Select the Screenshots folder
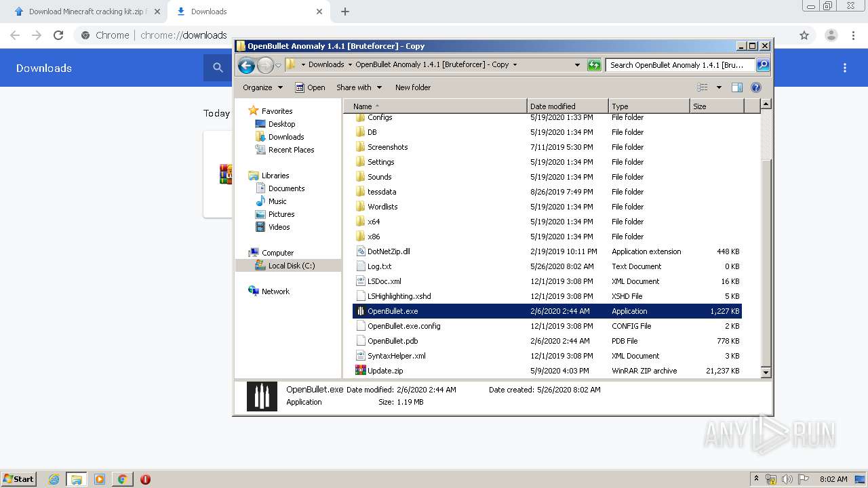Viewport: 868px width, 488px height. tap(547, 147)
